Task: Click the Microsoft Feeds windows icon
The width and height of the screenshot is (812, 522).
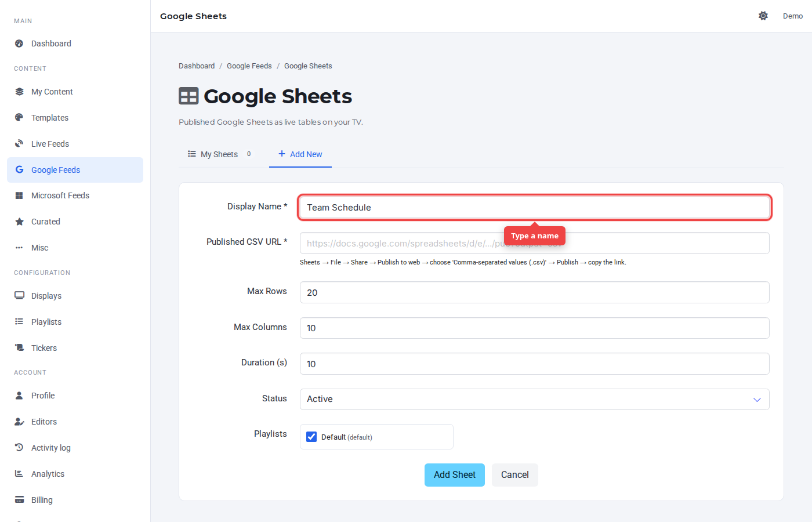Action: (19, 195)
